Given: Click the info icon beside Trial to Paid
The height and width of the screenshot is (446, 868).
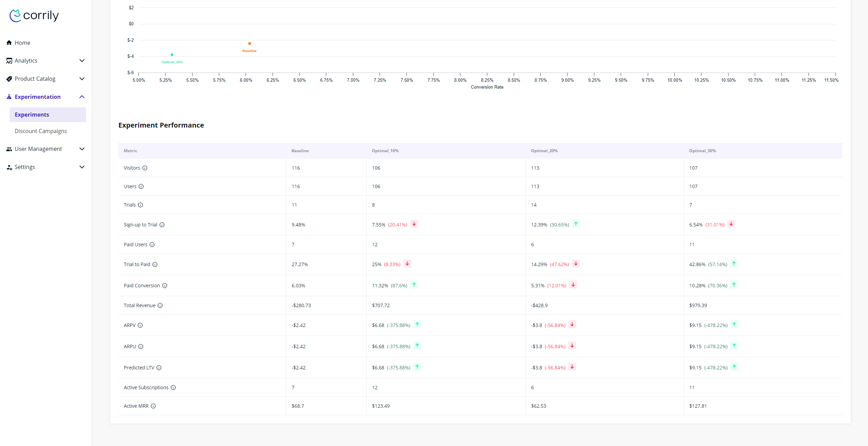Looking at the screenshot, I should (x=155, y=264).
